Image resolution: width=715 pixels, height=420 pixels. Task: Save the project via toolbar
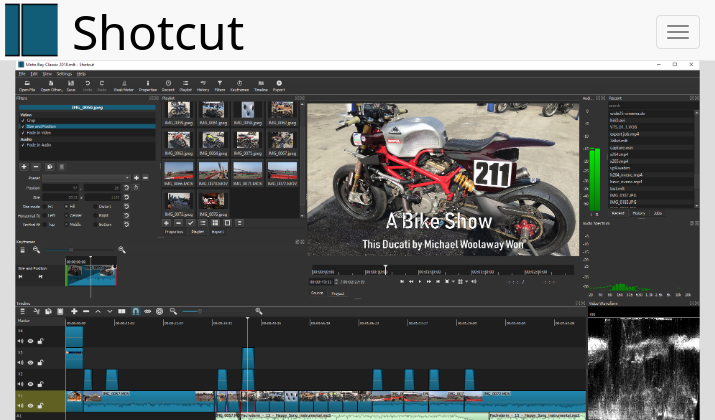pos(71,85)
